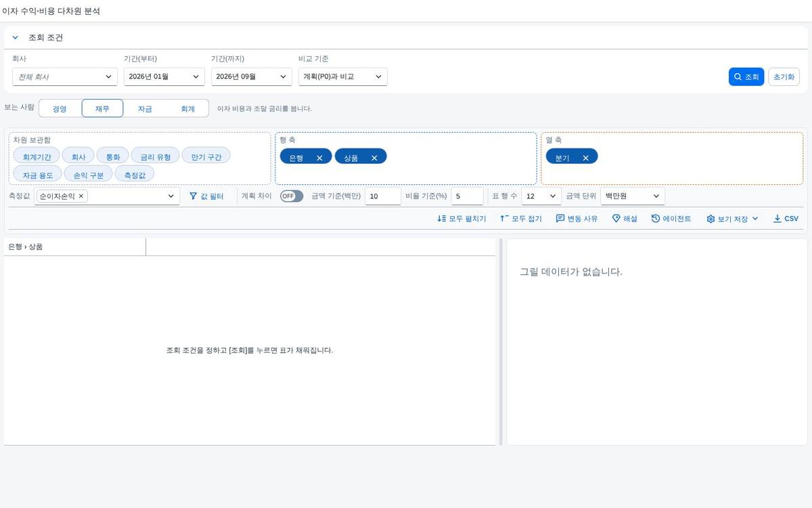Click 모두 접기 collapse all

[x=521, y=219]
